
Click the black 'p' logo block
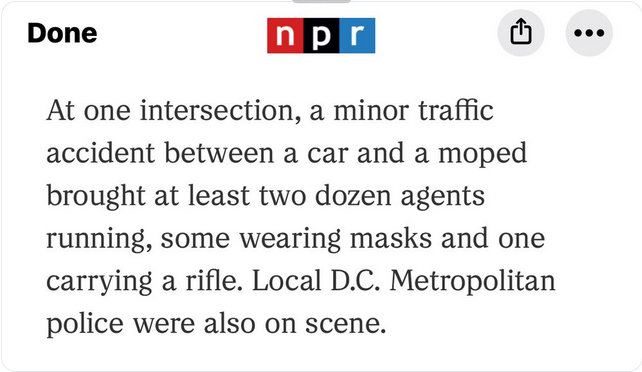tap(321, 36)
